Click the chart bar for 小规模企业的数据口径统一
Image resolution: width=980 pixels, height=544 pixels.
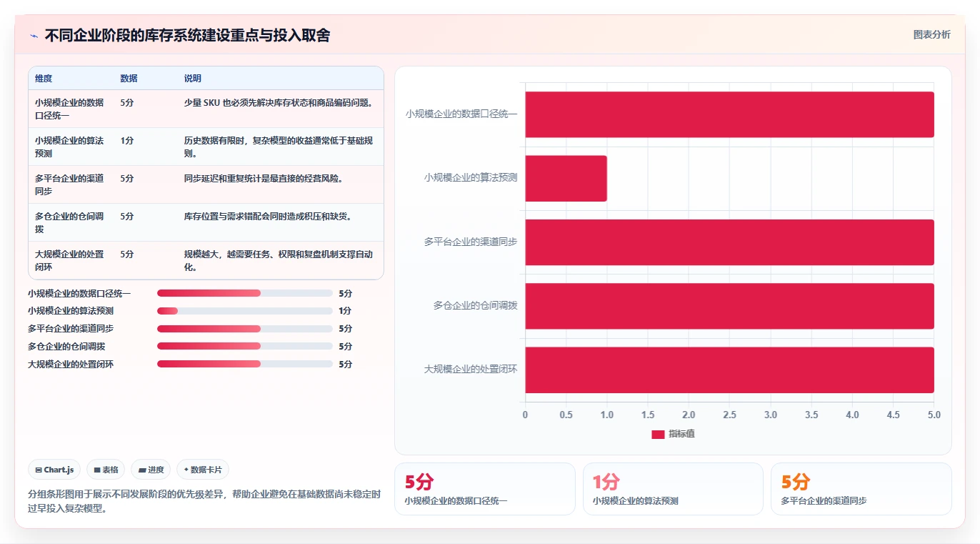(729, 114)
